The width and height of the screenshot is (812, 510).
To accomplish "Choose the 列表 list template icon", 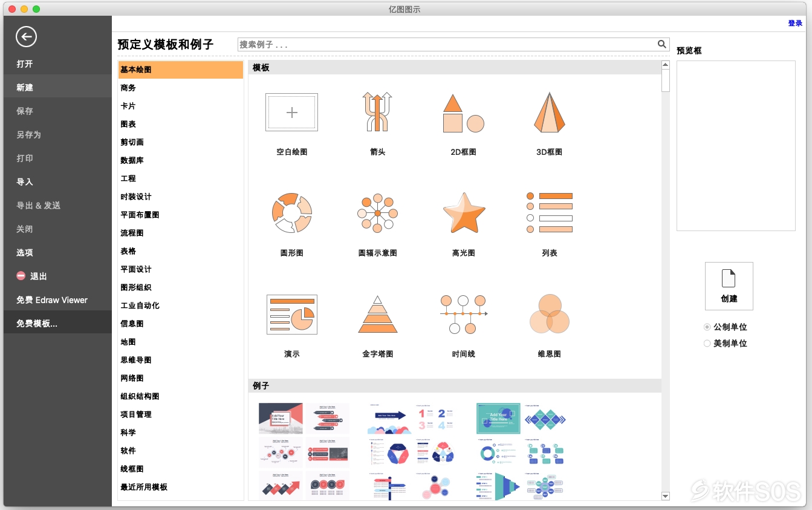I will (x=549, y=213).
